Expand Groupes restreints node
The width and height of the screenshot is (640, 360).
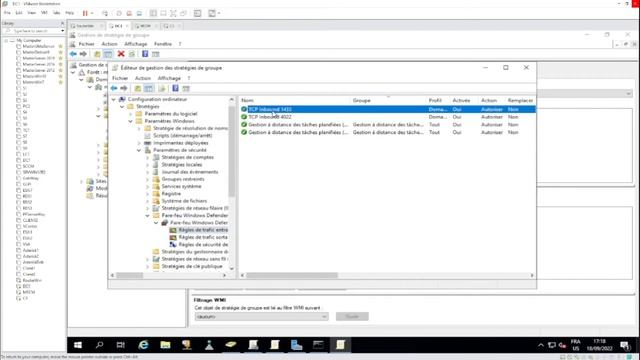point(148,179)
